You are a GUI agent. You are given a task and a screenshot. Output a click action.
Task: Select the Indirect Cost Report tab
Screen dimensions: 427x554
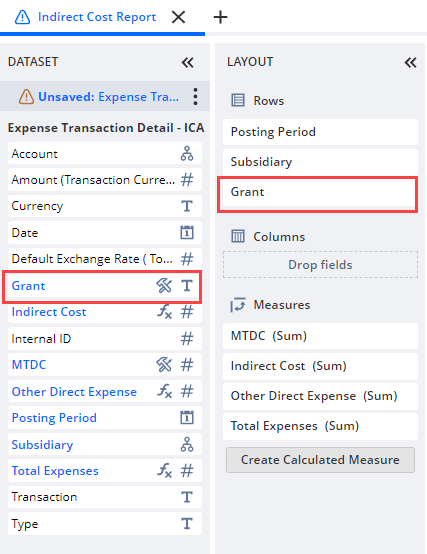tap(97, 17)
